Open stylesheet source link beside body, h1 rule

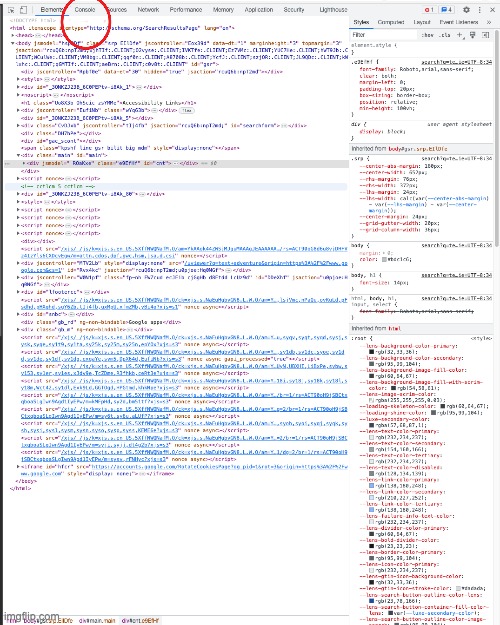pyautogui.click(x=457, y=275)
